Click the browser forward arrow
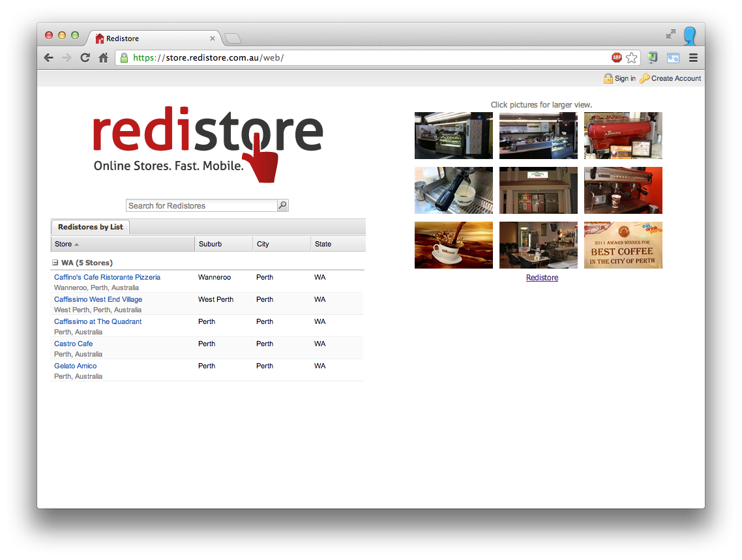 coord(67,58)
